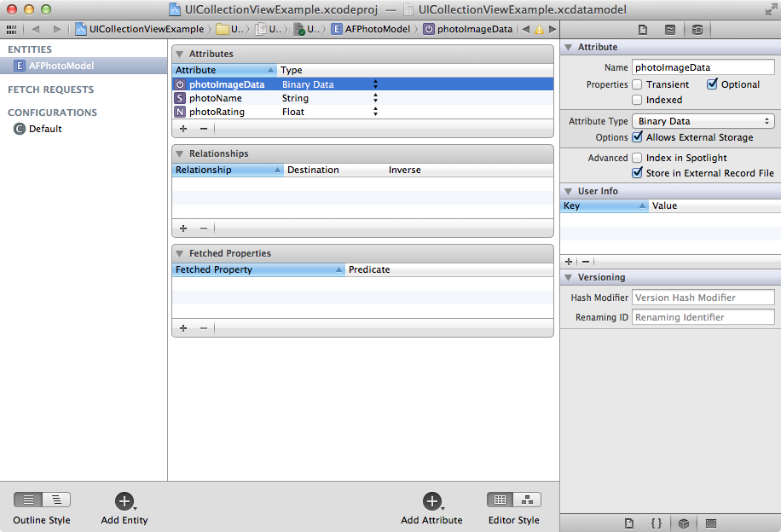Click the Add Entity plus icon
The height and width of the screenshot is (532, 781).
[x=124, y=500]
